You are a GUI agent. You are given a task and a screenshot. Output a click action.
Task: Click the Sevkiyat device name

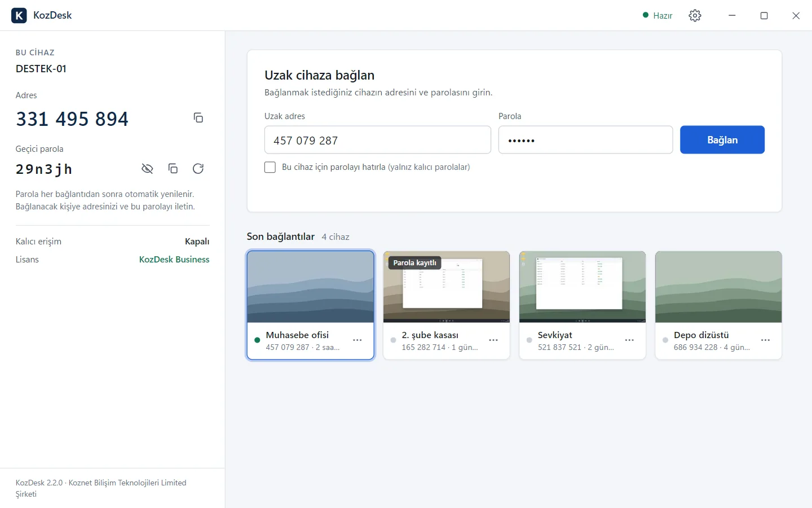pos(555,335)
